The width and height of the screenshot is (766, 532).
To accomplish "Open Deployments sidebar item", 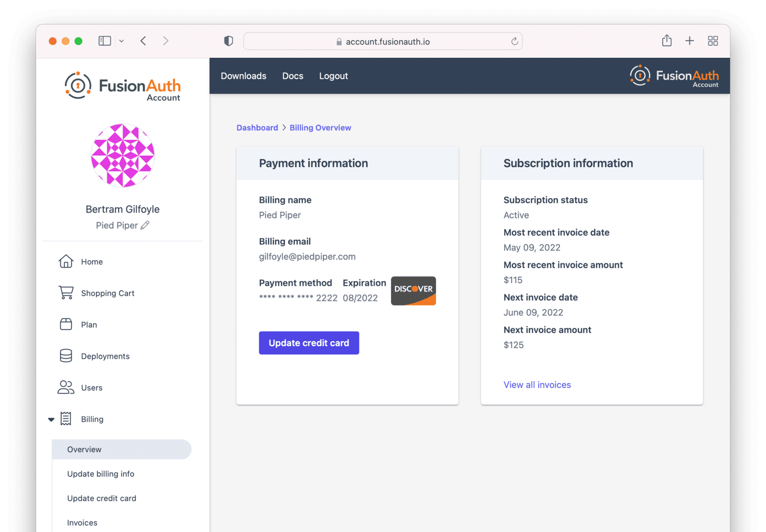I will click(105, 356).
